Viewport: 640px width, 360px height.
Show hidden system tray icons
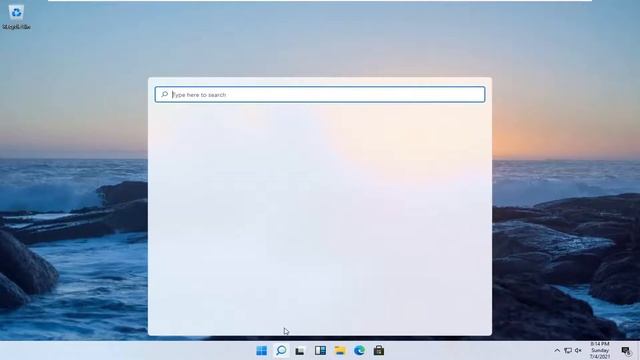pyautogui.click(x=557, y=351)
